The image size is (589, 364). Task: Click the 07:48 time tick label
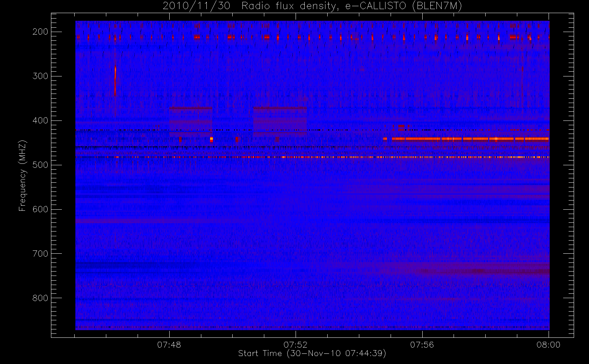click(169, 344)
